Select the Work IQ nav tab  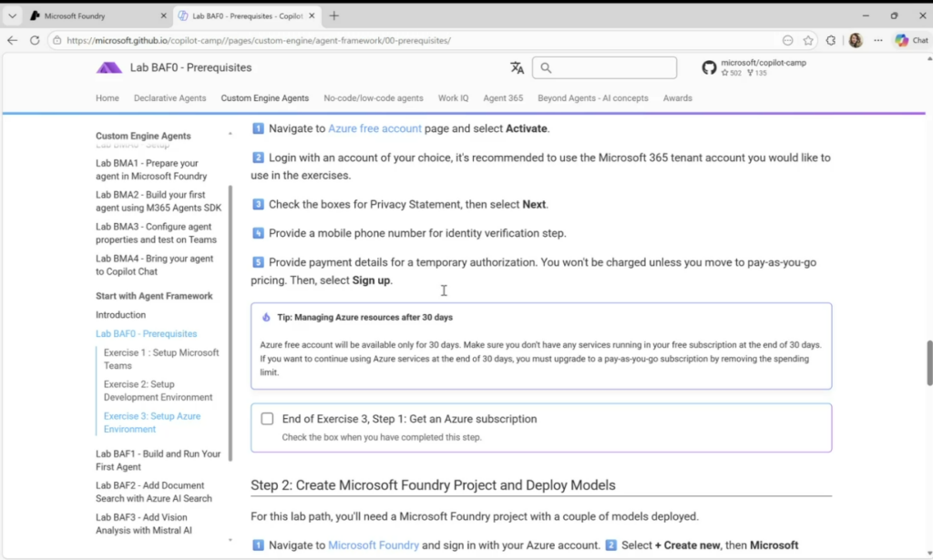coord(453,98)
